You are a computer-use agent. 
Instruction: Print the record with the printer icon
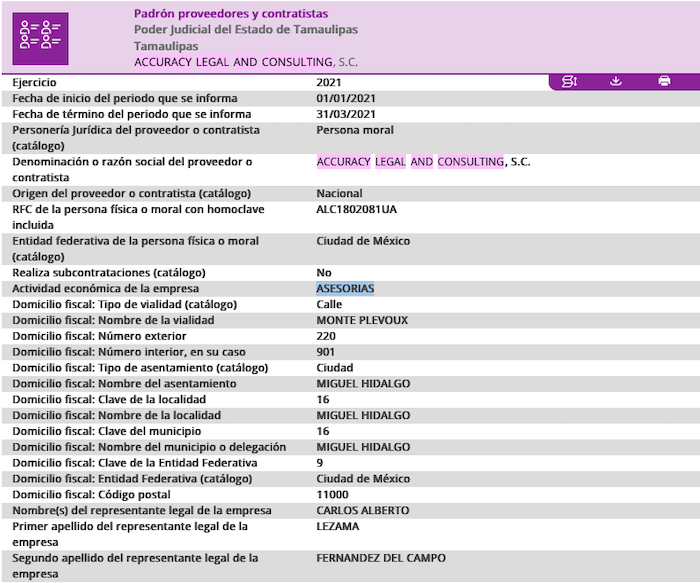tap(664, 81)
